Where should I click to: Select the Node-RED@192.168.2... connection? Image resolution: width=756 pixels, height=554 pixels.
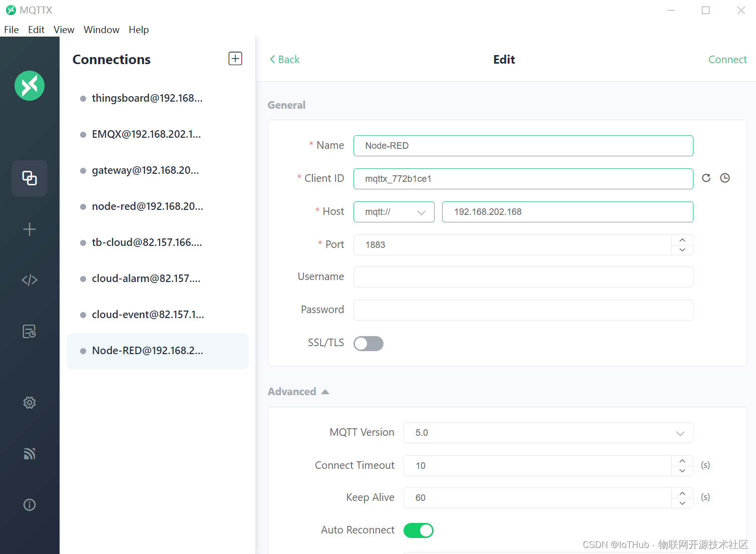click(158, 351)
